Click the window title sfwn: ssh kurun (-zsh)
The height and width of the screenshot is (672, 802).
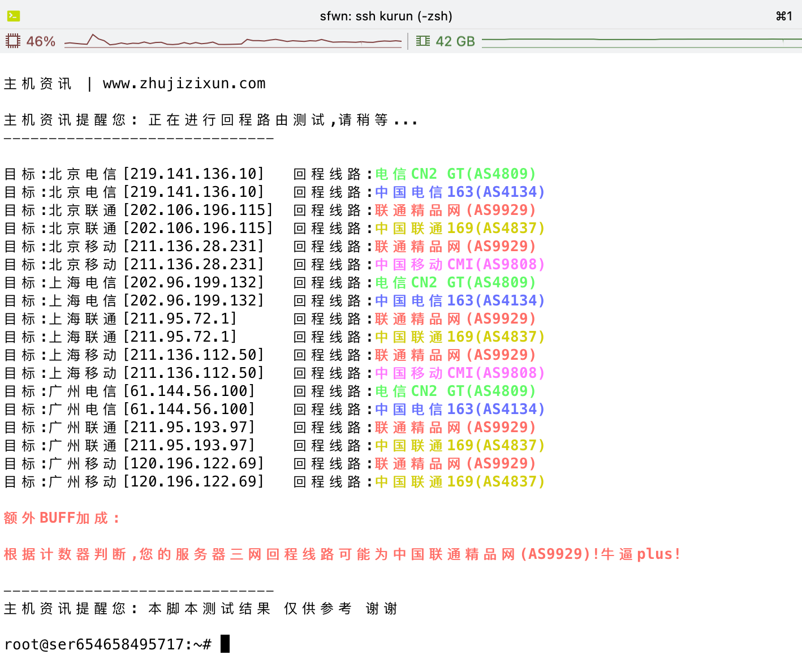point(386,16)
